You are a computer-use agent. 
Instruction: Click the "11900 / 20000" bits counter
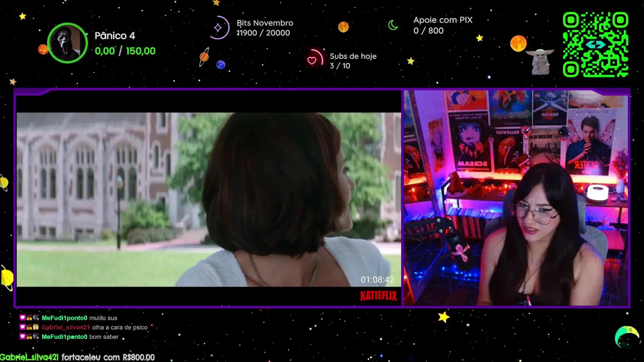263,33
